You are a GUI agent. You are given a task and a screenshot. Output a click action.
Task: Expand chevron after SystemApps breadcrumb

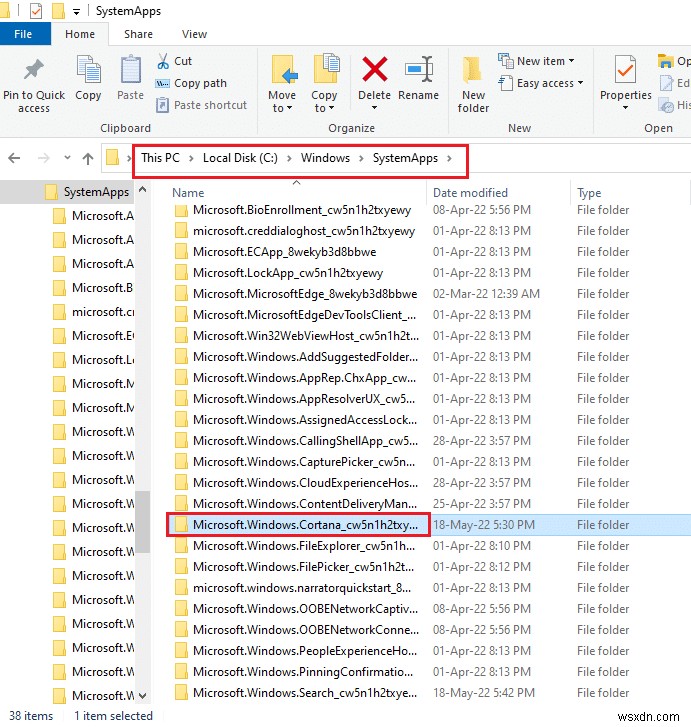(x=449, y=159)
